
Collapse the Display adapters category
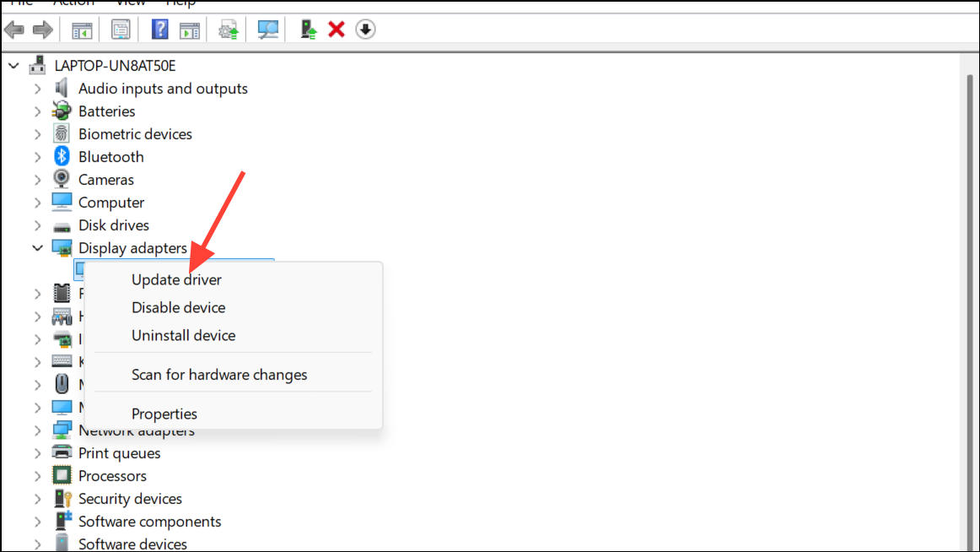37,248
